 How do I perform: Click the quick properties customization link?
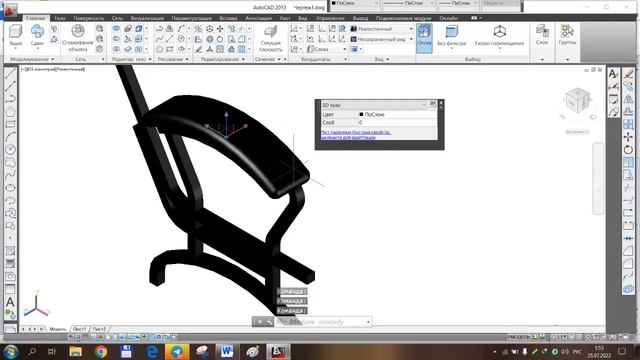355,135
